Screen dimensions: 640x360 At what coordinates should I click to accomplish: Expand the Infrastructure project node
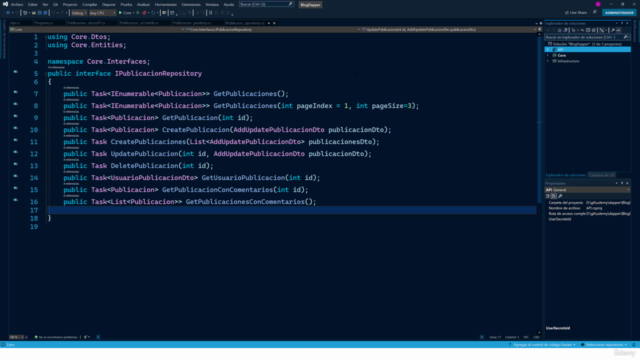coord(548,61)
